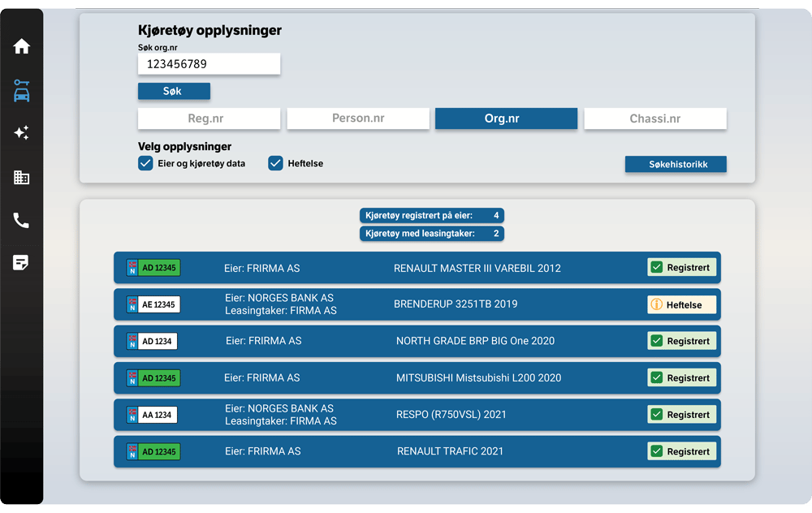Click plate AD 12345 on RENAULT TRAFIC row
The image size is (812, 513).
coord(153,451)
